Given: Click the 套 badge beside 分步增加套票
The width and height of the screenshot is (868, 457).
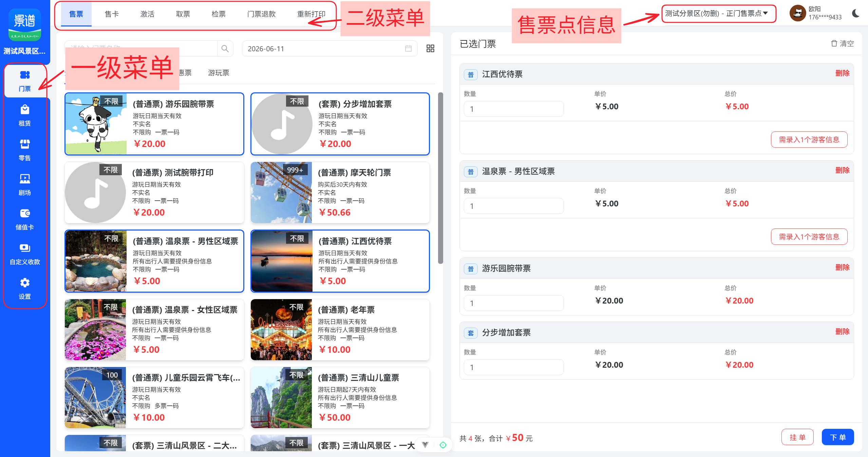Looking at the screenshot, I should tap(471, 333).
